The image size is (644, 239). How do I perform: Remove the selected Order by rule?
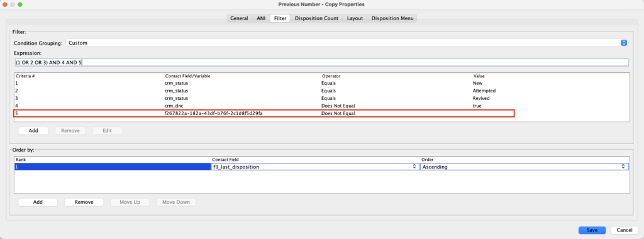coord(84,202)
